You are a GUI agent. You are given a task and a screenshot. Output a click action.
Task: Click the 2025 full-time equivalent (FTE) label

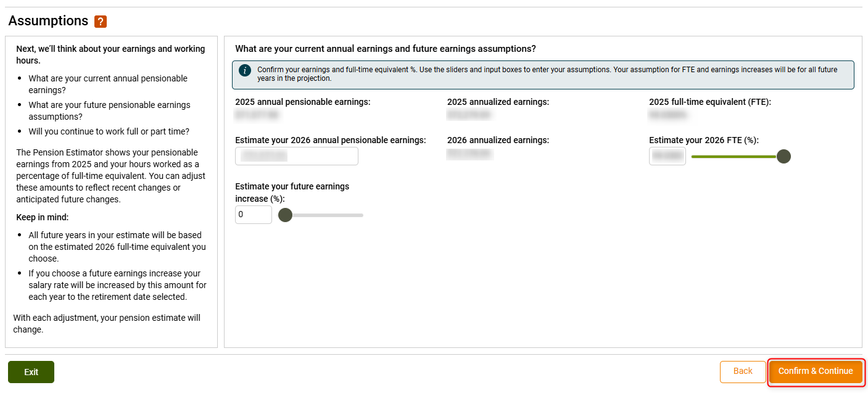point(710,102)
